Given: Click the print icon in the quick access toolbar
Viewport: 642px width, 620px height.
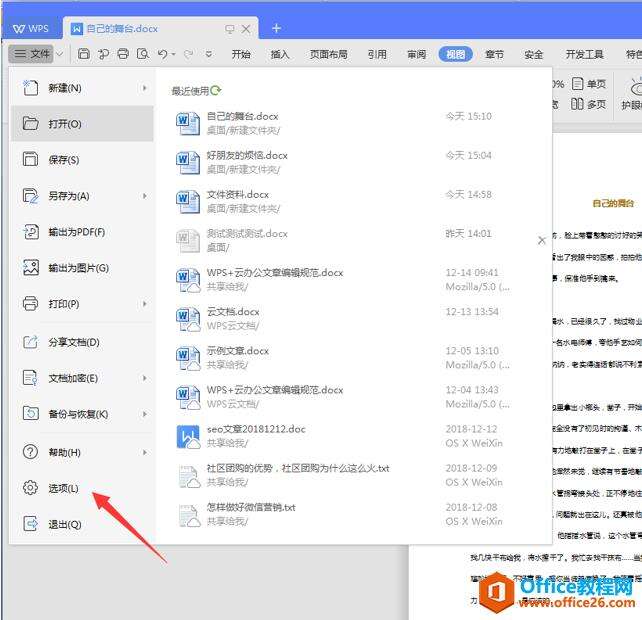Looking at the screenshot, I should (123, 54).
